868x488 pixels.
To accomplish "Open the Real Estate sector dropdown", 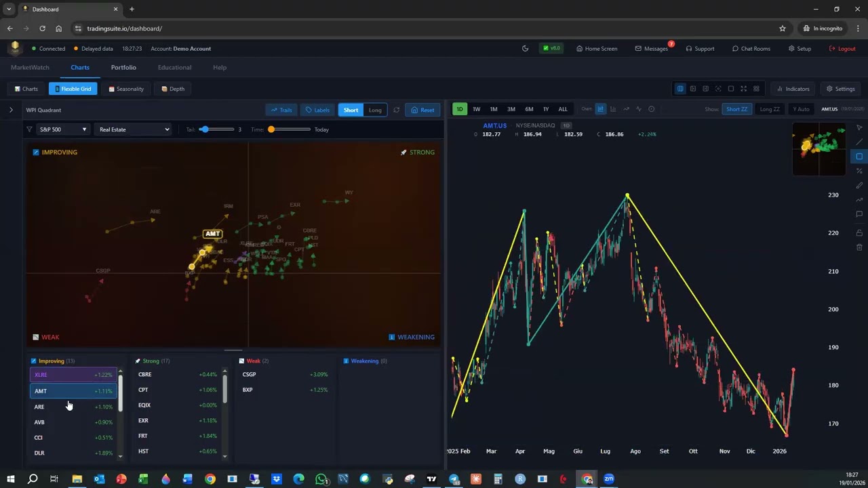I will (133, 129).
